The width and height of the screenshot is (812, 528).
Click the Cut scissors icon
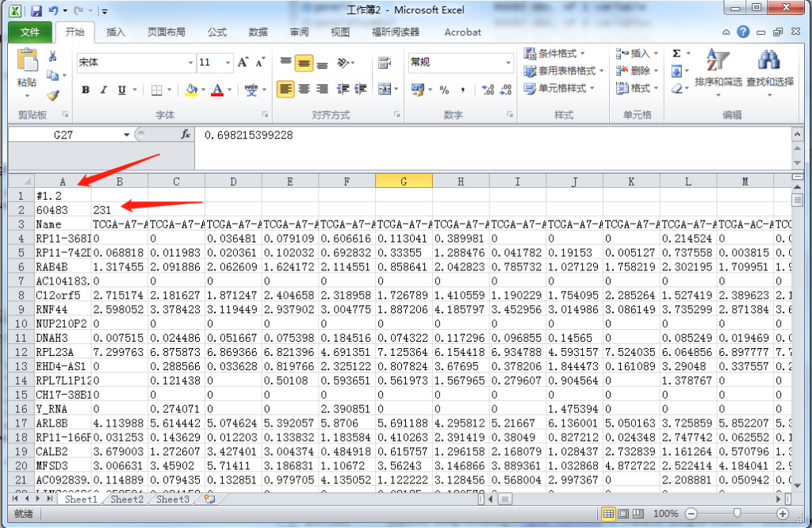click(x=52, y=56)
